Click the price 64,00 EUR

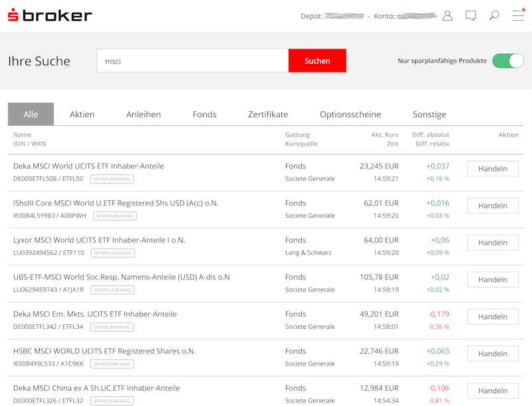[381, 240]
